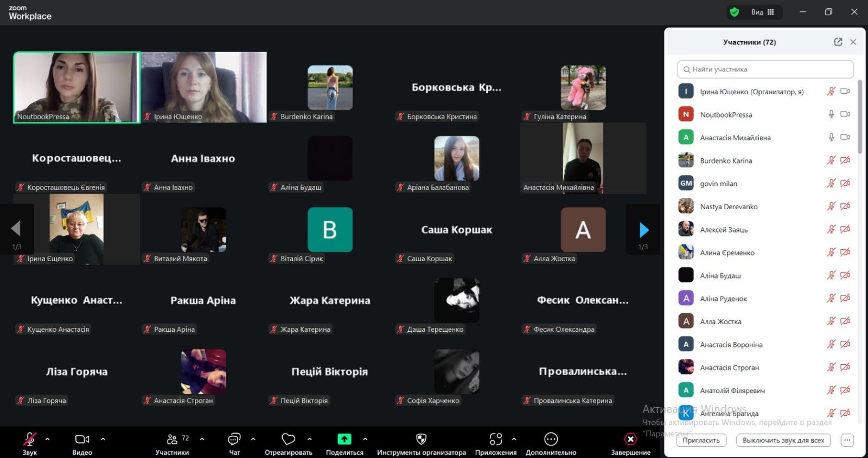868x458 pixels.
Task: Pop out the participants panel
Action: [838, 42]
